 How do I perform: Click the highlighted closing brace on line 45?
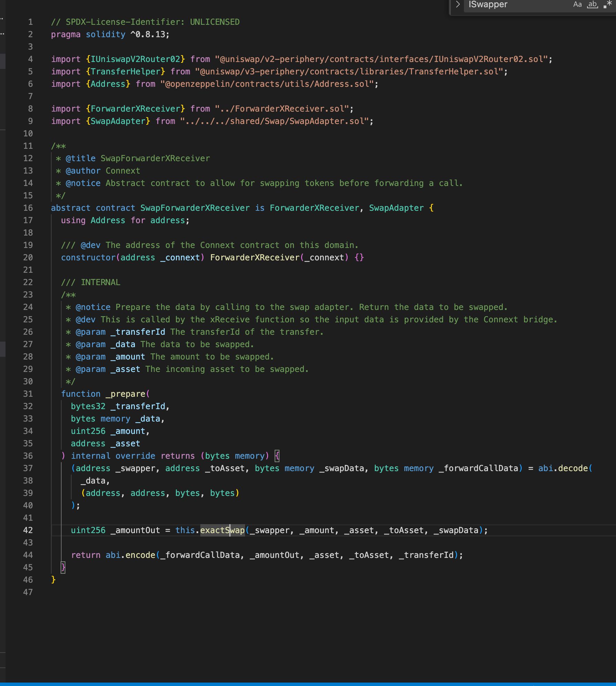(x=63, y=568)
